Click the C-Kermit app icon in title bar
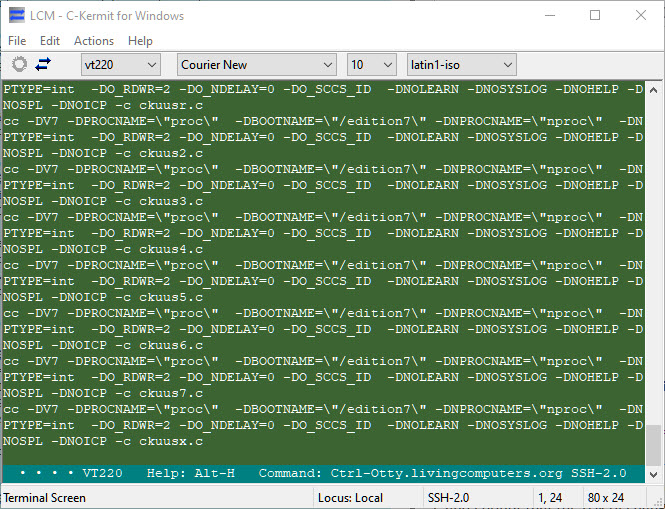The width and height of the screenshot is (665, 509). [17, 15]
